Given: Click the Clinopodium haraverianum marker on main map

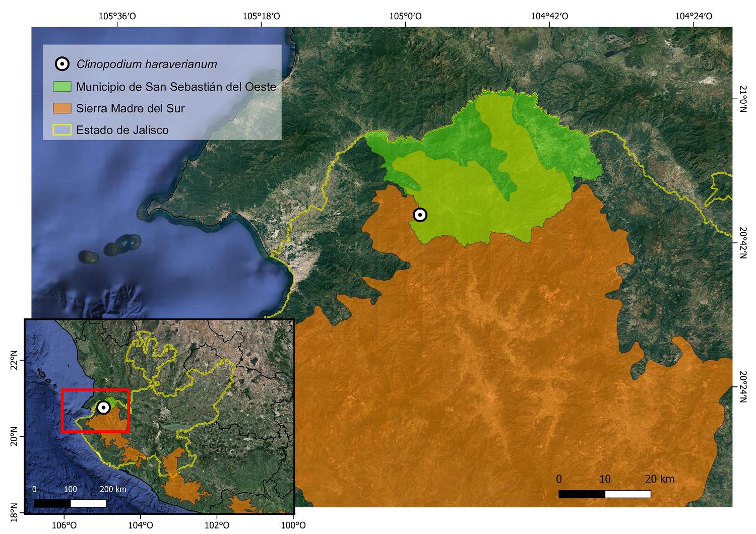Looking at the screenshot, I should pos(420,215).
